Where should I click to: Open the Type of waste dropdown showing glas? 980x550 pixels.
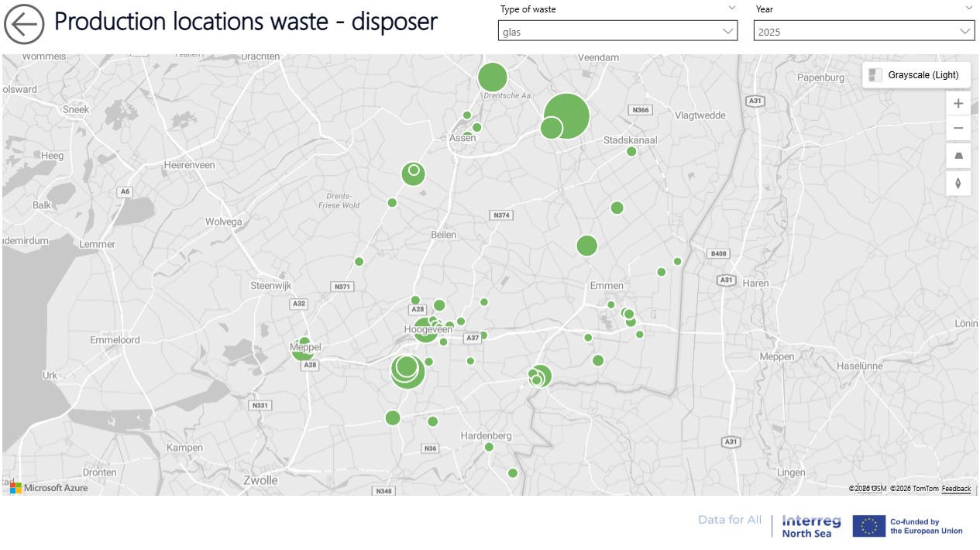point(617,31)
